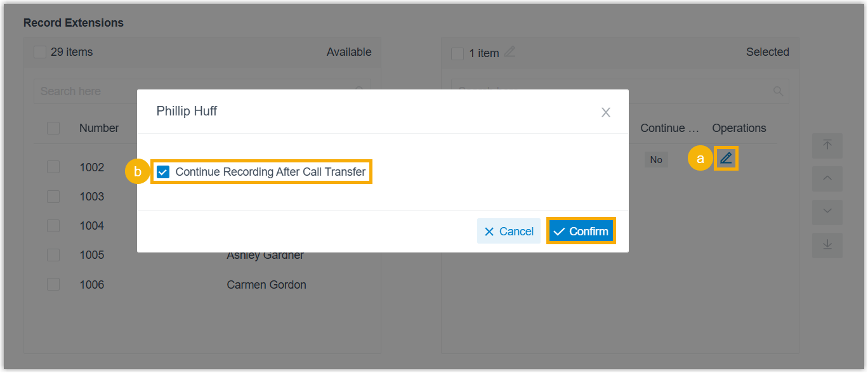This screenshot has height=373, width=868.
Task: Check the box for extension 1002
Action: (x=53, y=167)
